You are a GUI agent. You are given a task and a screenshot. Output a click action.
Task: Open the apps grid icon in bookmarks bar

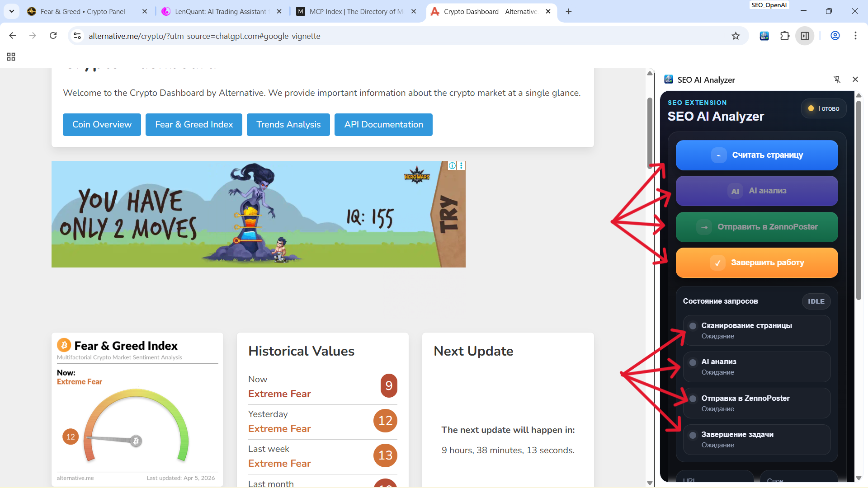tap(11, 57)
